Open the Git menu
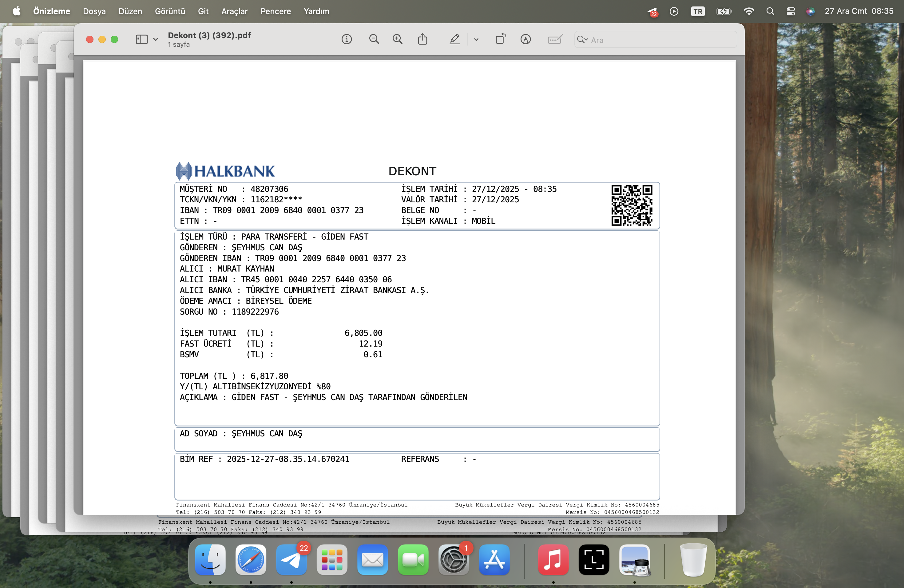904x588 pixels. [x=203, y=11]
